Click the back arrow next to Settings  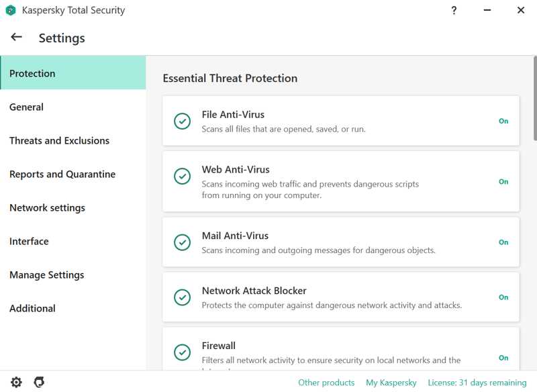16,37
